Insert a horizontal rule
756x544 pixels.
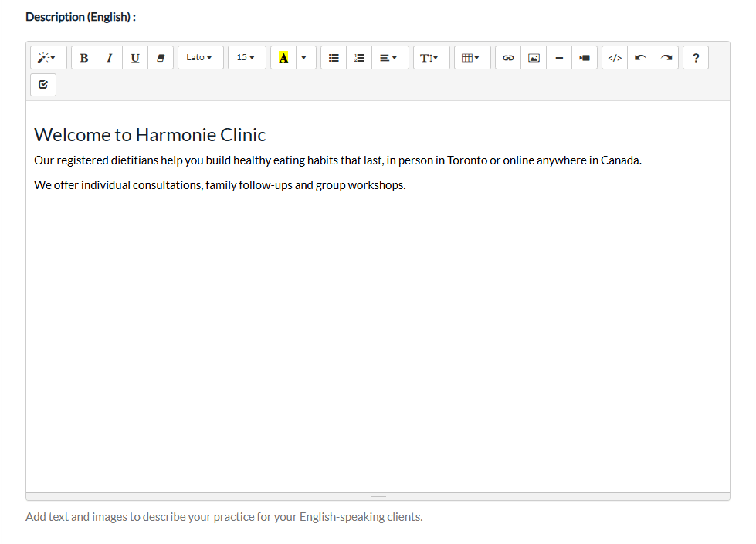559,58
